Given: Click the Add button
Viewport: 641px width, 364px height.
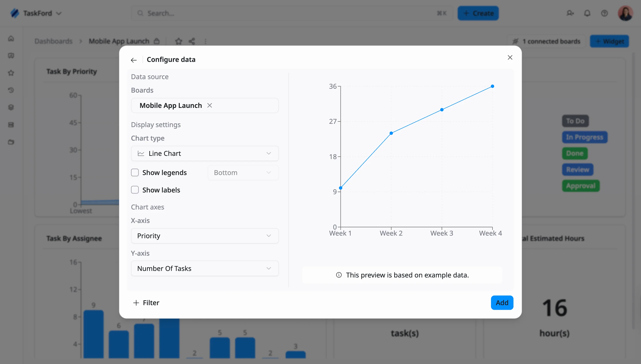Looking at the screenshot, I should tap(502, 303).
